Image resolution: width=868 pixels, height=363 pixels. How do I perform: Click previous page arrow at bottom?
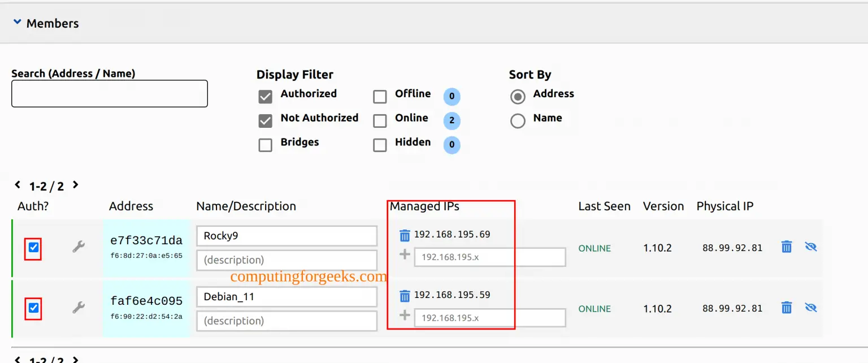click(16, 358)
